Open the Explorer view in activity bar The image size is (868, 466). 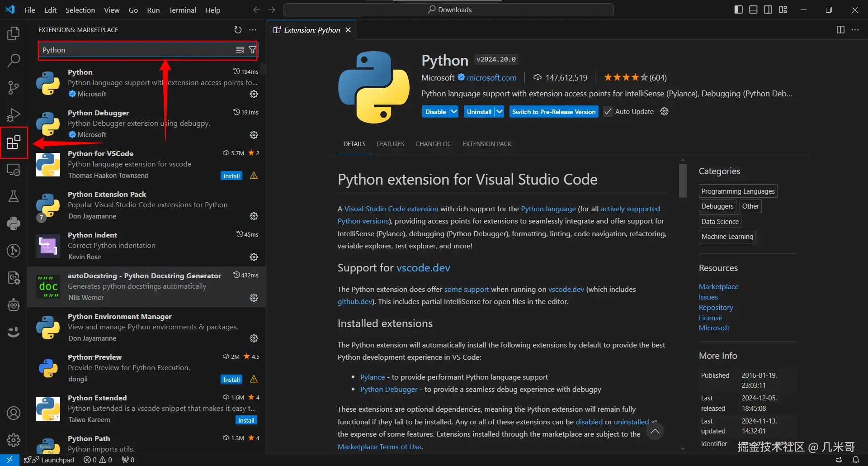tap(14, 33)
